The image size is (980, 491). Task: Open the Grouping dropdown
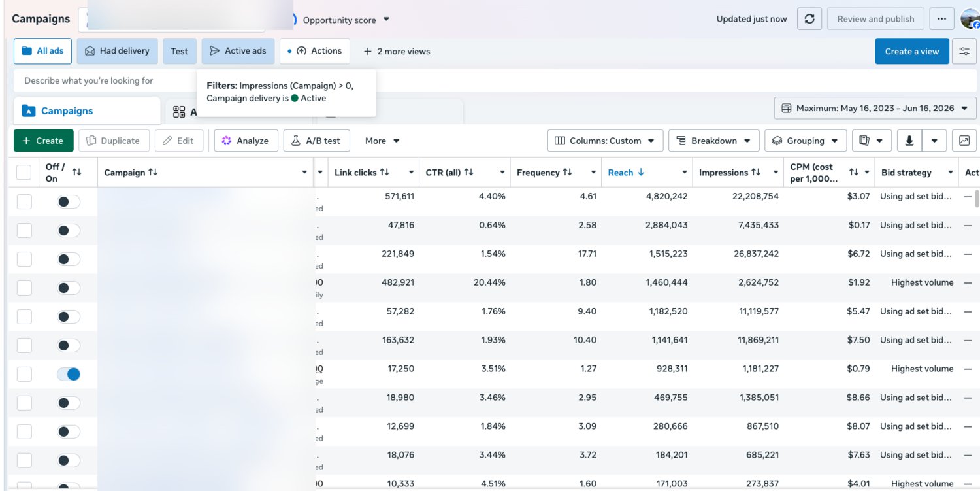(x=805, y=141)
